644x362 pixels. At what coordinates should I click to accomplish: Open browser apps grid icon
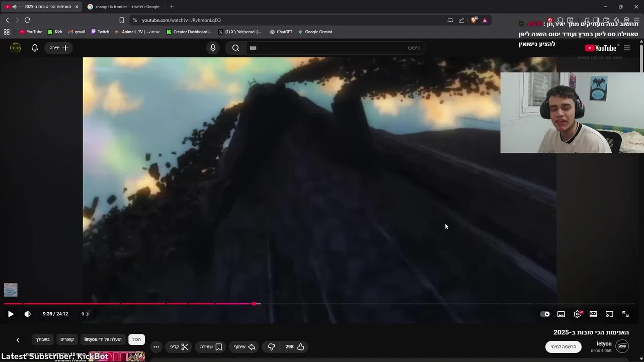click(x=7, y=32)
